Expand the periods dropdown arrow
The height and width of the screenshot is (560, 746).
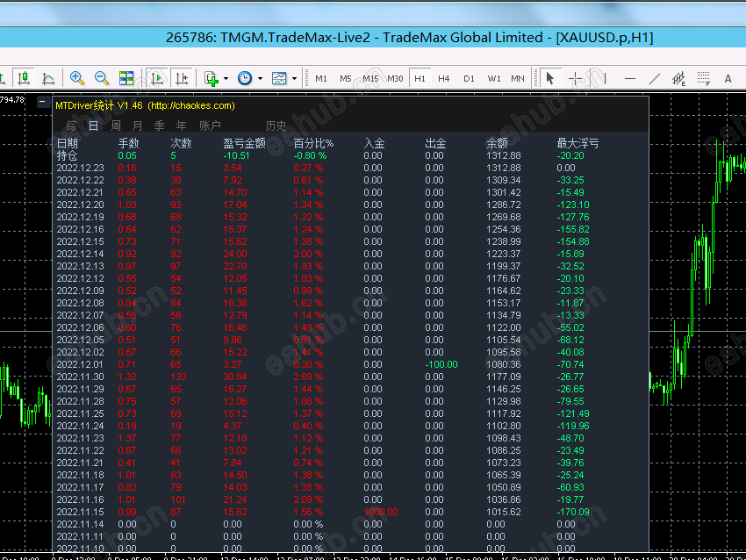pyautogui.click(x=261, y=78)
